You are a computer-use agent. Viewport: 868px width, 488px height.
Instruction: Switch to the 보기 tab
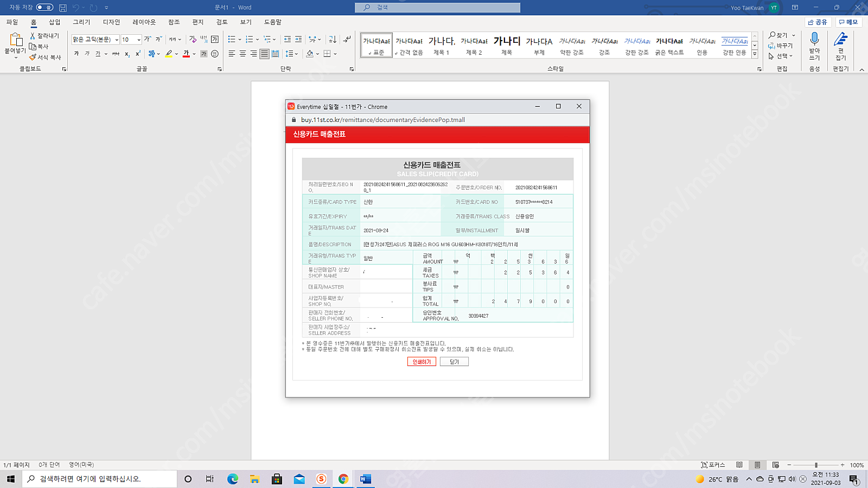pyautogui.click(x=246, y=22)
